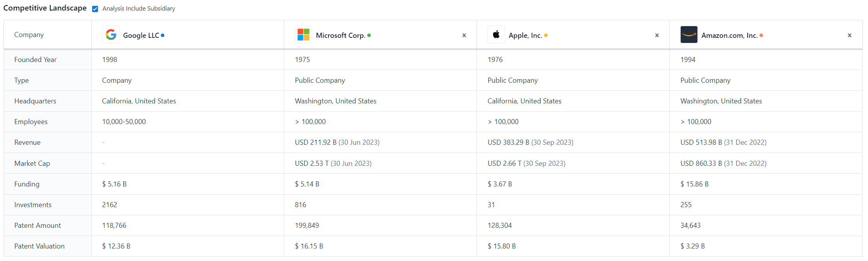The image size is (868, 261).
Task: Click the Google logo icon
Action: click(111, 35)
